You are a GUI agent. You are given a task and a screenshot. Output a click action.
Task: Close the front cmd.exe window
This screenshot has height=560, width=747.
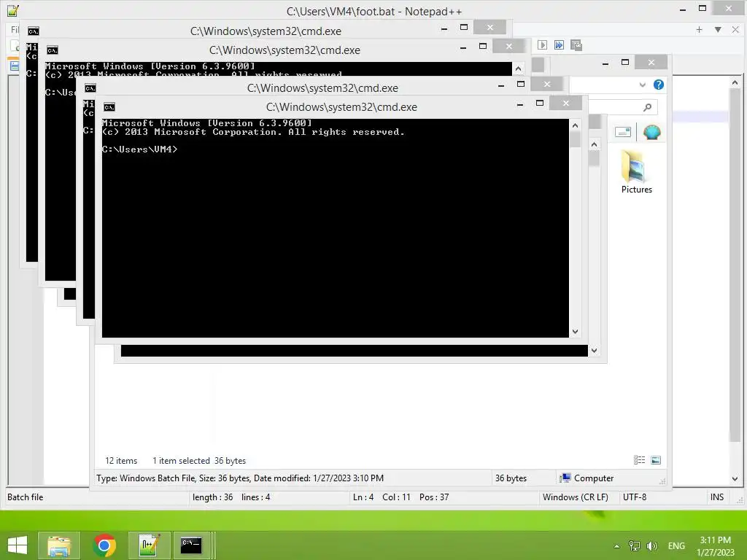tap(565, 104)
